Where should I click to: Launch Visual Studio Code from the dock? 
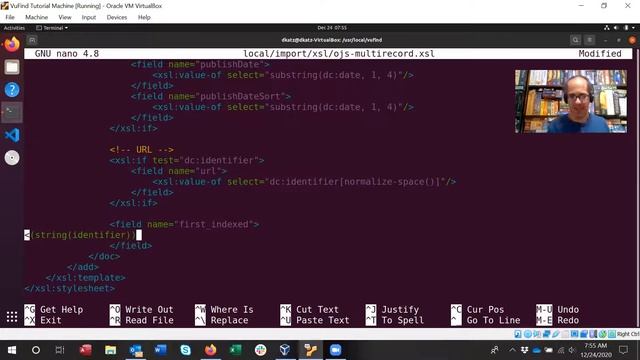pos(12,135)
